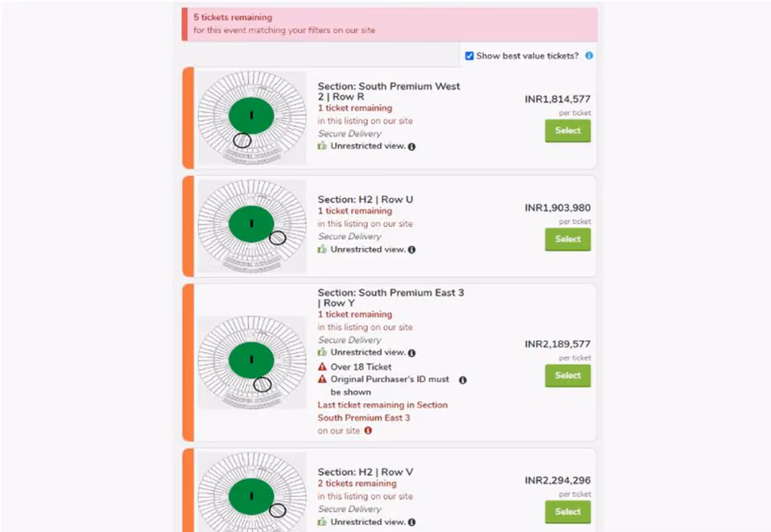The image size is (771, 532).
Task: Click red alert icon after 'on our site'
Action: 368,431
